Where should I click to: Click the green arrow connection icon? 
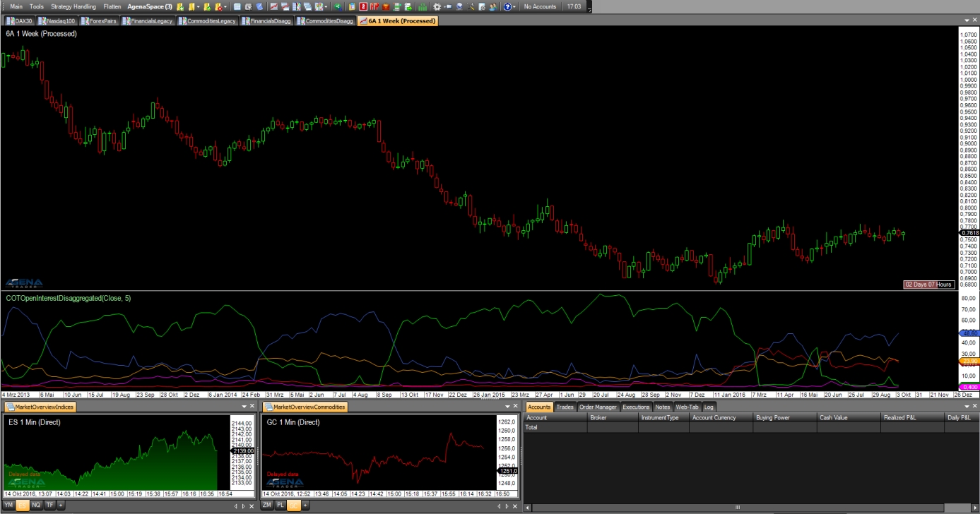tap(337, 6)
